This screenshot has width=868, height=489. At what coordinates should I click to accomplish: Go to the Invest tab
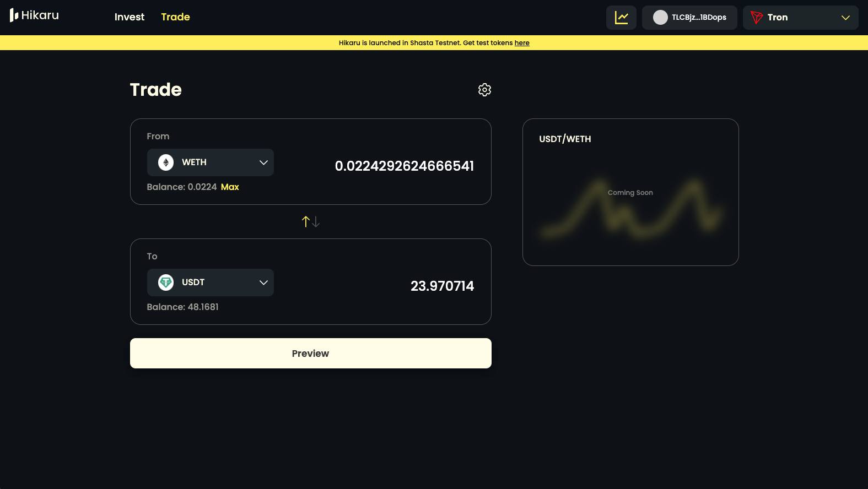click(x=130, y=17)
